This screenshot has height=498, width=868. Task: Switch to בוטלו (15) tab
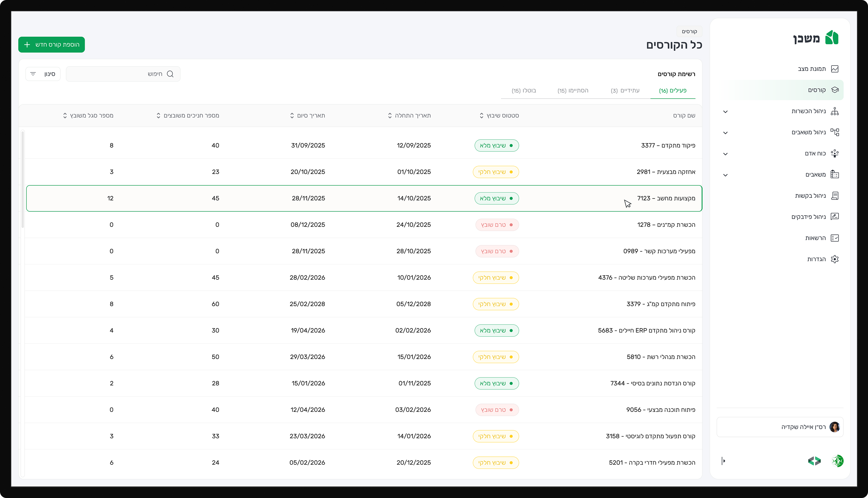[x=524, y=91]
